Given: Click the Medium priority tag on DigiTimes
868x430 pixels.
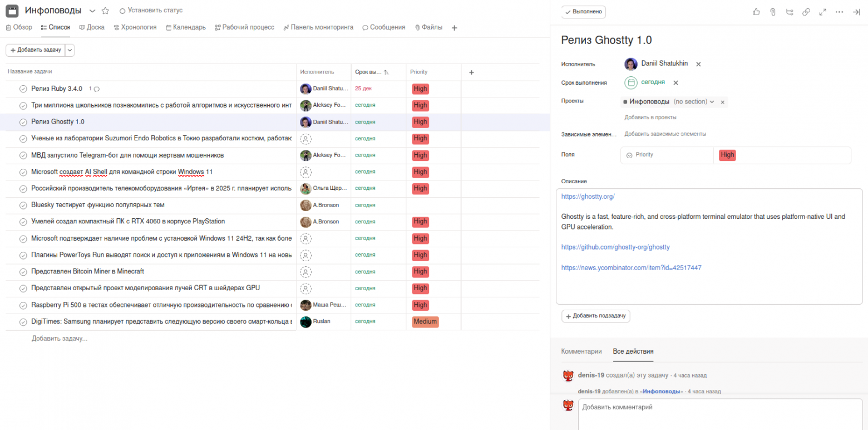Looking at the screenshot, I should click(425, 322).
